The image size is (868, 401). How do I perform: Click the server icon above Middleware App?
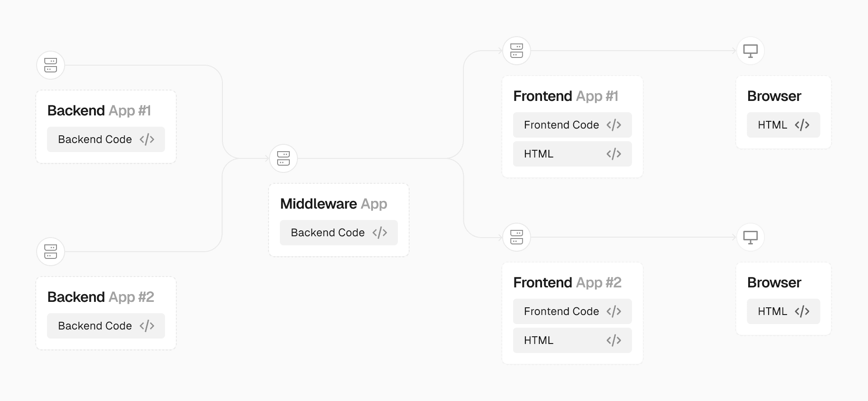click(x=283, y=158)
